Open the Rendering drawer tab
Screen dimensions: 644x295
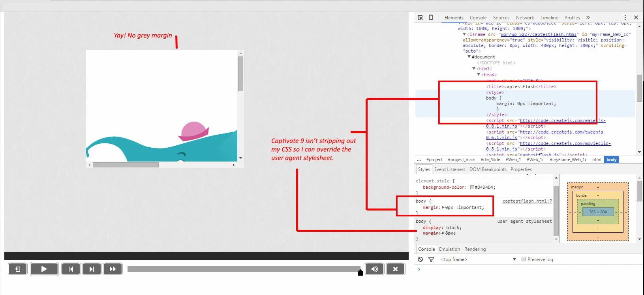(x=475, y=249)
